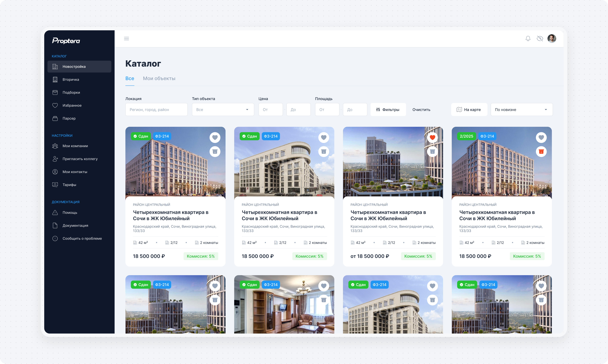Image resolution: width=608 pixels, height=364 pixels.
Task: Click the Очистить link
Action: coord(421,110)
